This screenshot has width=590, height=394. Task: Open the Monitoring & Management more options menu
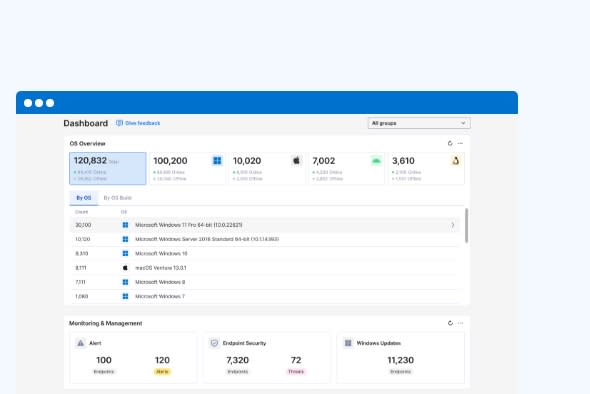tap(460, 323)
